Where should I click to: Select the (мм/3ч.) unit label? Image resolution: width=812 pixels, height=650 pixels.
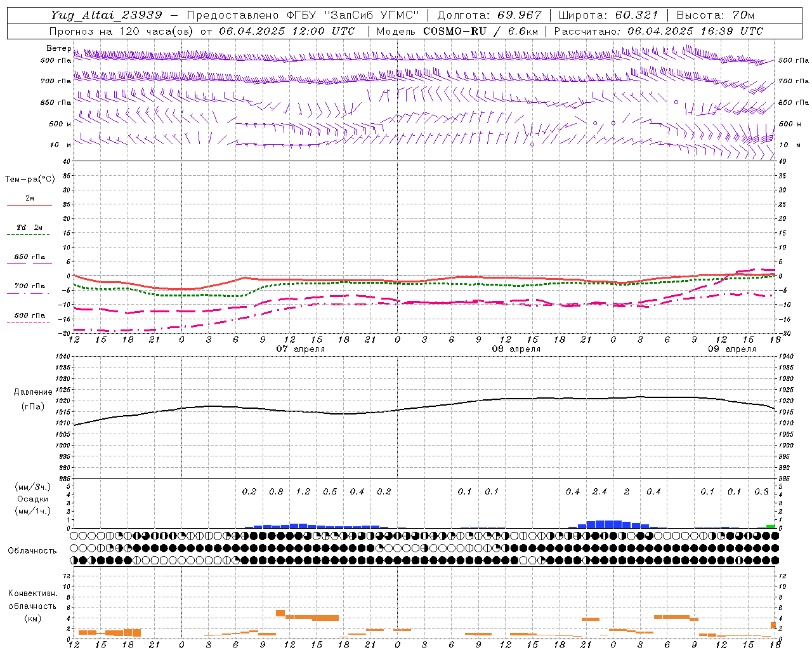click(33, 487)
